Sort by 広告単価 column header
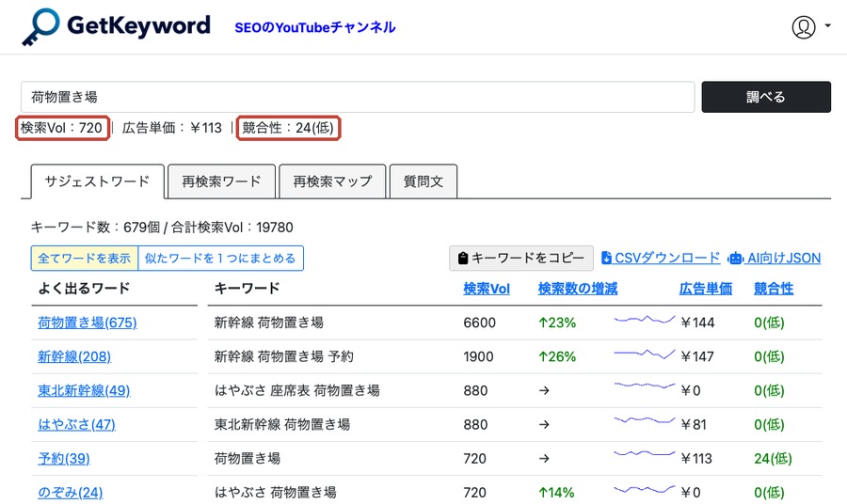This screenshot has width=847, height=504. coord(706,289)
